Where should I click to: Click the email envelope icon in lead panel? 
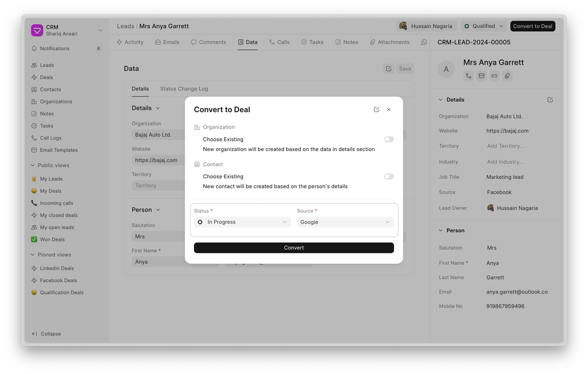(x=482, y=76)
